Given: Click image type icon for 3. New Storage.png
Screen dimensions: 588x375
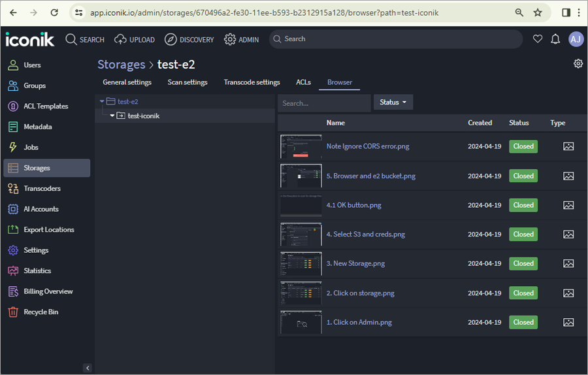Looking at the screenshot, I should 568,263.
